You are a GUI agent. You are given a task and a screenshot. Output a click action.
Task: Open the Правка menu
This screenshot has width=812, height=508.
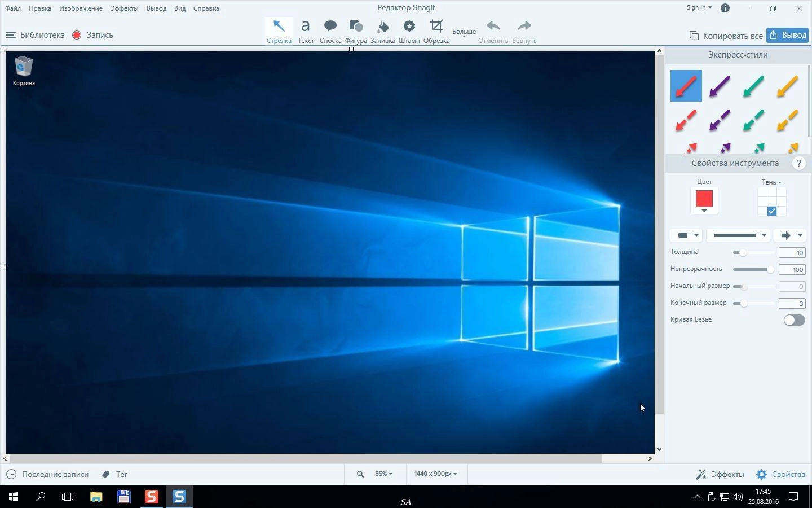point(40,8)
